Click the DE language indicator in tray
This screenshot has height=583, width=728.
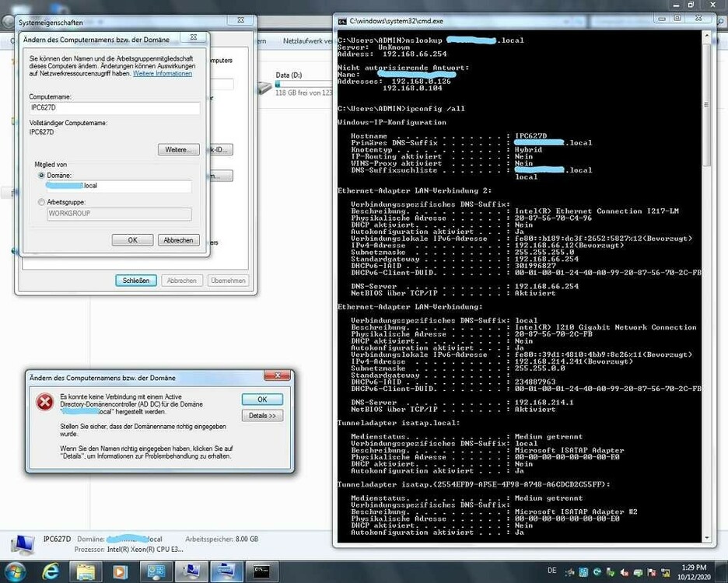(552, 571)
